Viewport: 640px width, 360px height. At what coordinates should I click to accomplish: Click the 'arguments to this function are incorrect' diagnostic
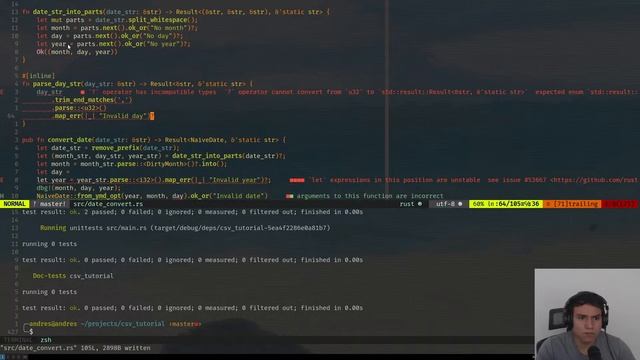click(x=370, y=196)
